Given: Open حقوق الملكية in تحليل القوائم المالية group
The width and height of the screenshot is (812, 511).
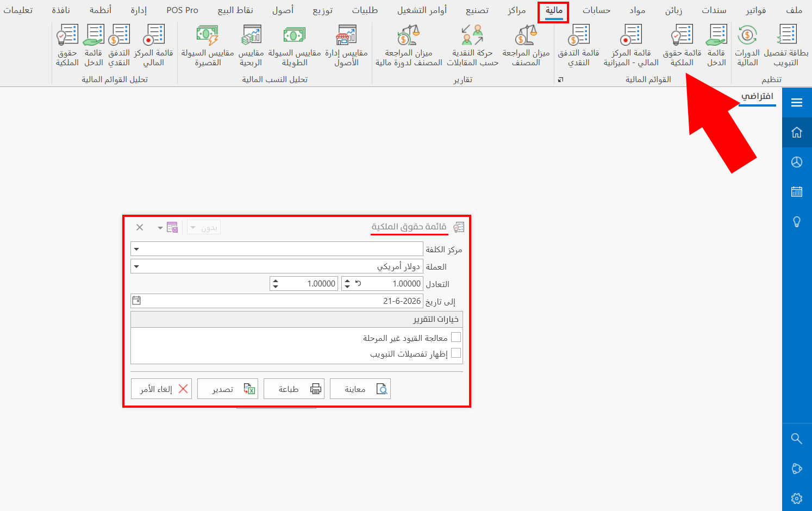Looking at the screenshot, I should [67, 46].
